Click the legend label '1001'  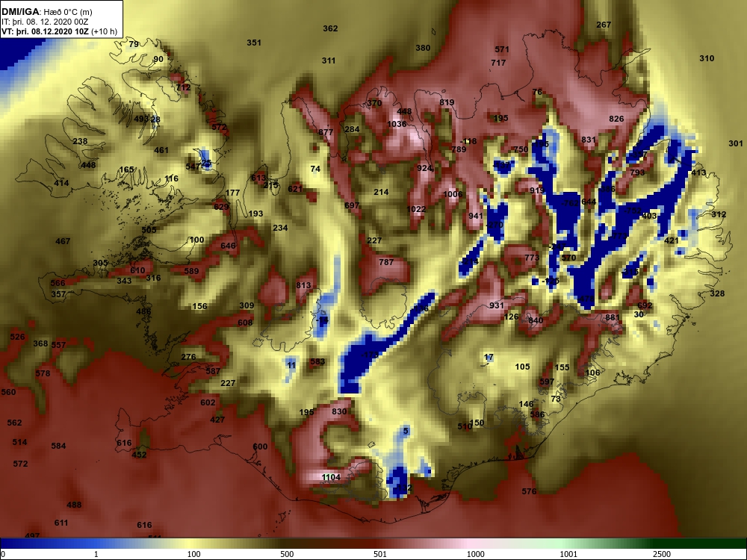568,554
